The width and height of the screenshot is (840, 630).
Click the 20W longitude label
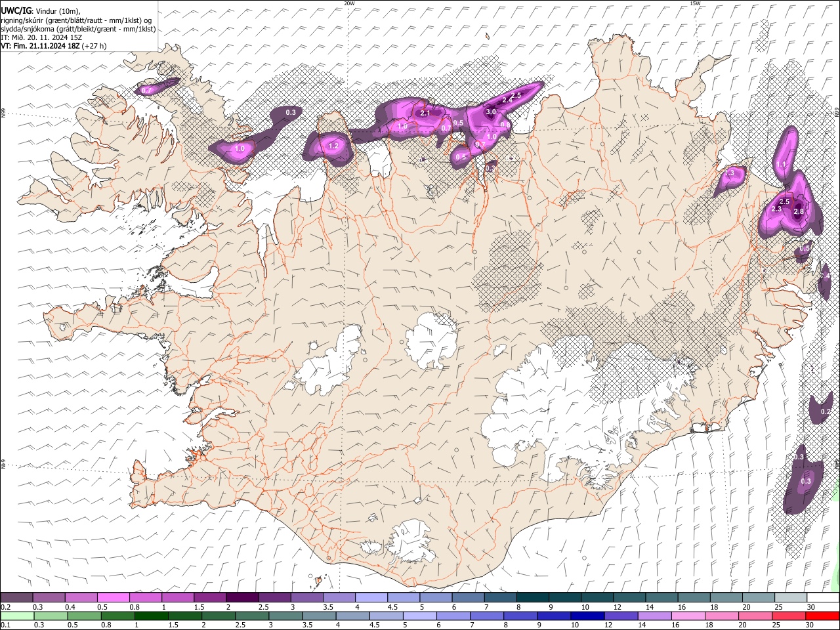349,3
